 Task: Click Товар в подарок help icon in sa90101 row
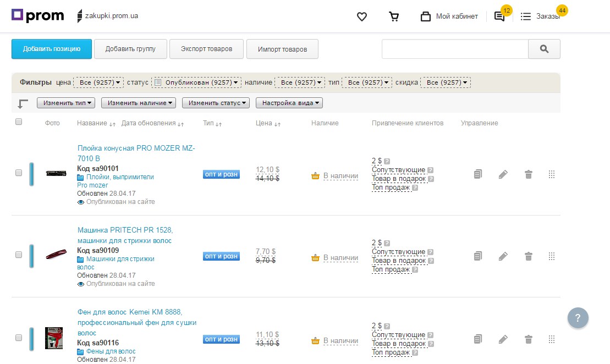(x=431, y=179)
